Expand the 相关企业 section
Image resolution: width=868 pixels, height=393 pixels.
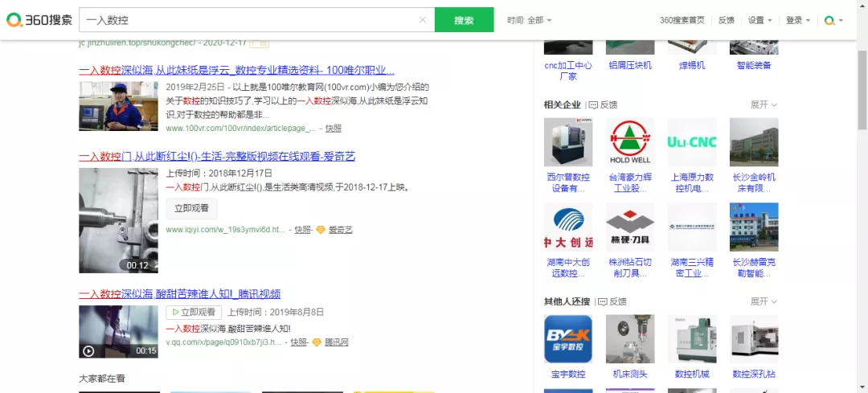pyautogui.click(x=764, y=104)
